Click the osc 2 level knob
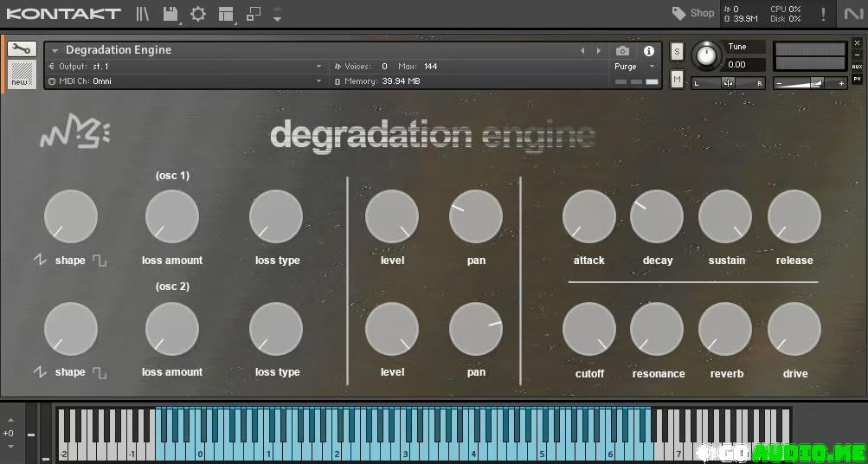 click(392, 329)
